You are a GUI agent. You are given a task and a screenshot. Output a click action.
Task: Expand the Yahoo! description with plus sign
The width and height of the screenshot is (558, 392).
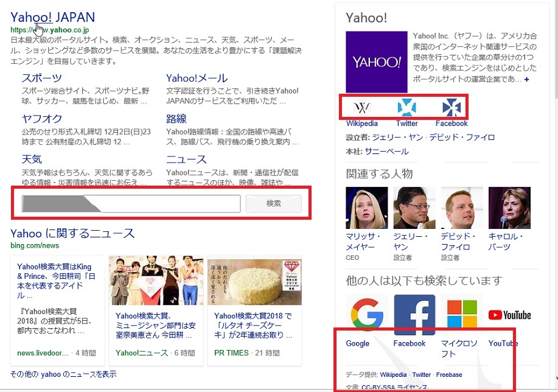click(526, 80)
